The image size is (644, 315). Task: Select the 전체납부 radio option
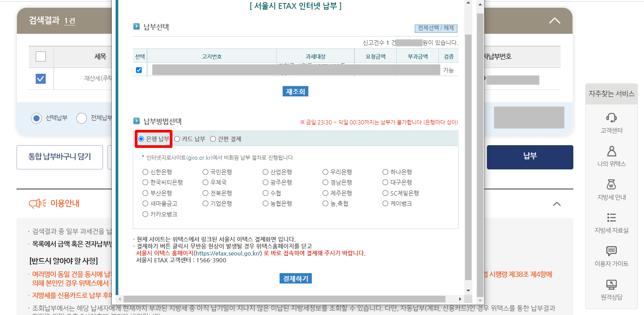click(x=81, y=118)
